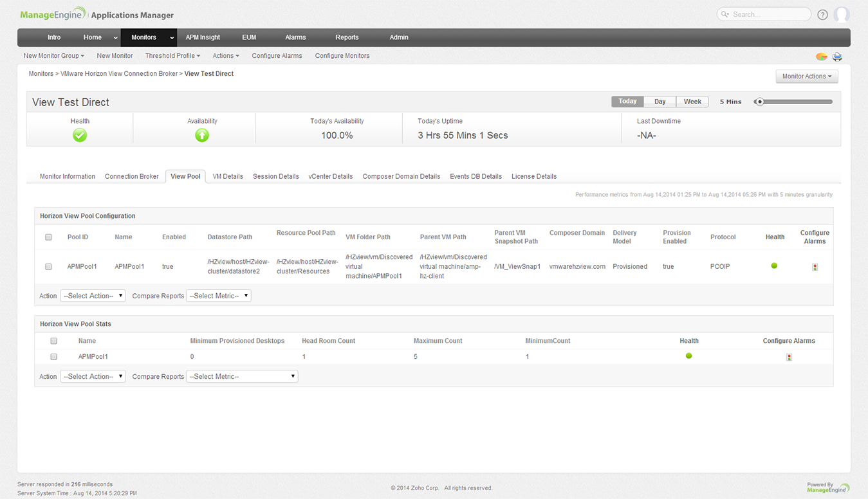Click the Monitors breadcrumb link
This screenshot has width=868, height=499.
click(41, 73)
